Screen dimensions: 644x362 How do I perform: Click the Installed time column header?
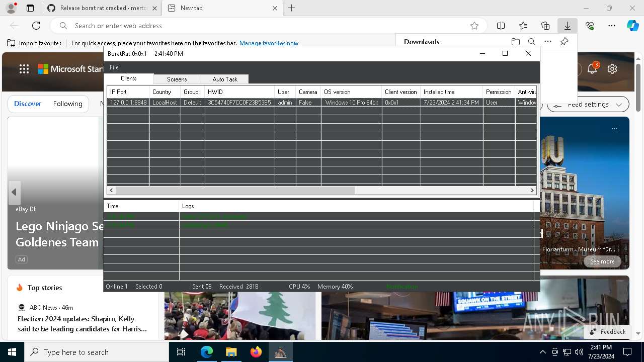click(x=452, y=92)
